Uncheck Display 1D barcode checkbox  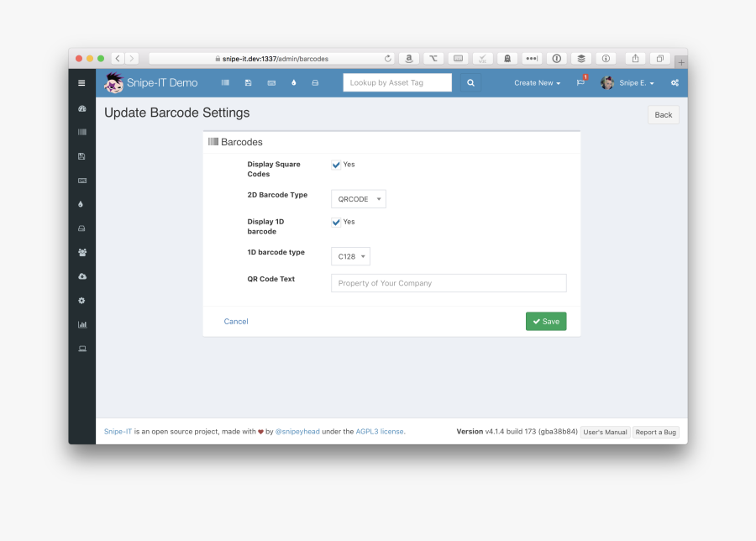click(336, 223)
